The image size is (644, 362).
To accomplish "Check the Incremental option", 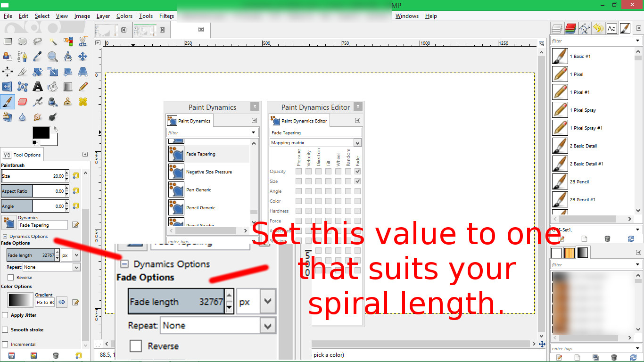I will [5, 344].
